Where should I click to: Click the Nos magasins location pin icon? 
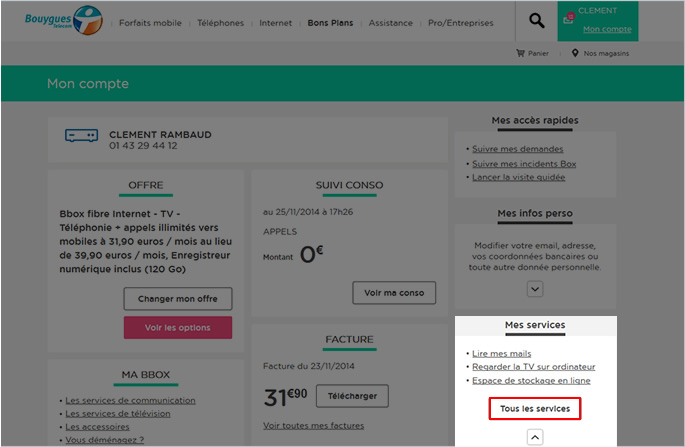(x=575, y=53)
